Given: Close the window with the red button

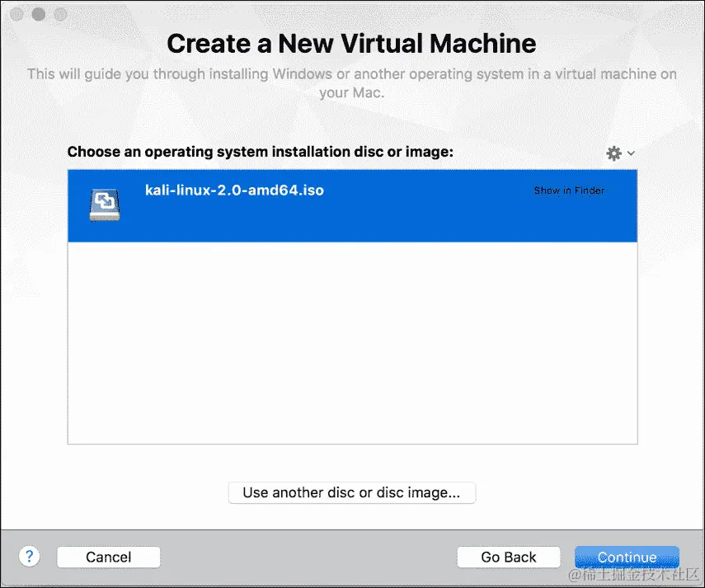Looking at the screenshot, I should [16, 14].
